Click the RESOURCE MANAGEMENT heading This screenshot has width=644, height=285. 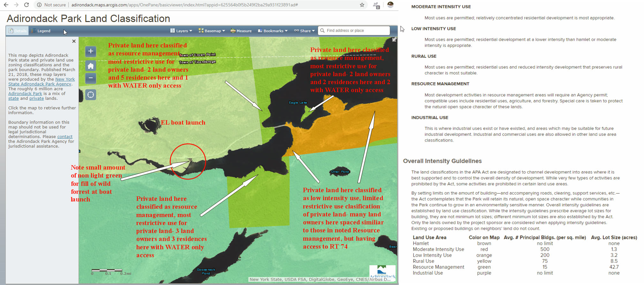[x=440, y=84]
